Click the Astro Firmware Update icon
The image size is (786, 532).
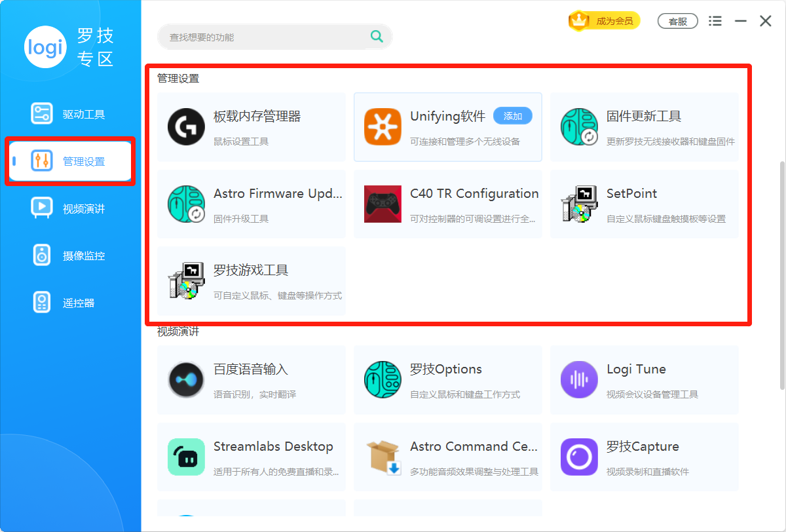(x=186, y=204)
